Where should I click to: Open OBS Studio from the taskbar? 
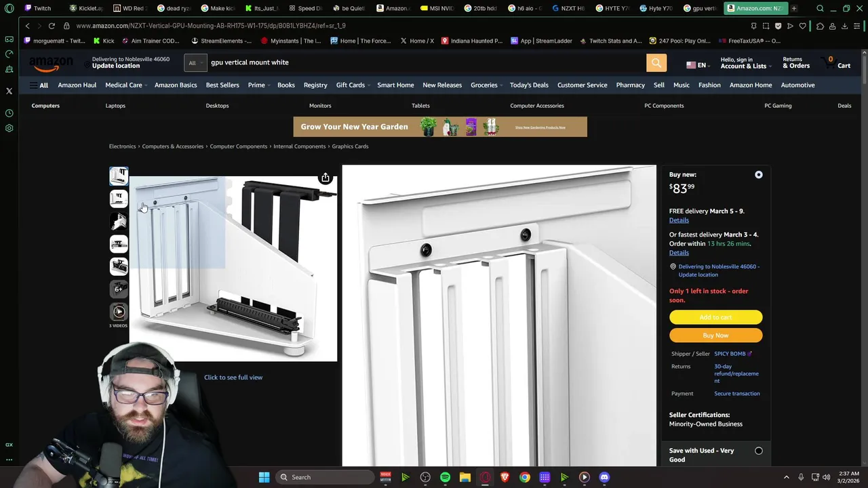pyautogui.click(x=425, y=477)
